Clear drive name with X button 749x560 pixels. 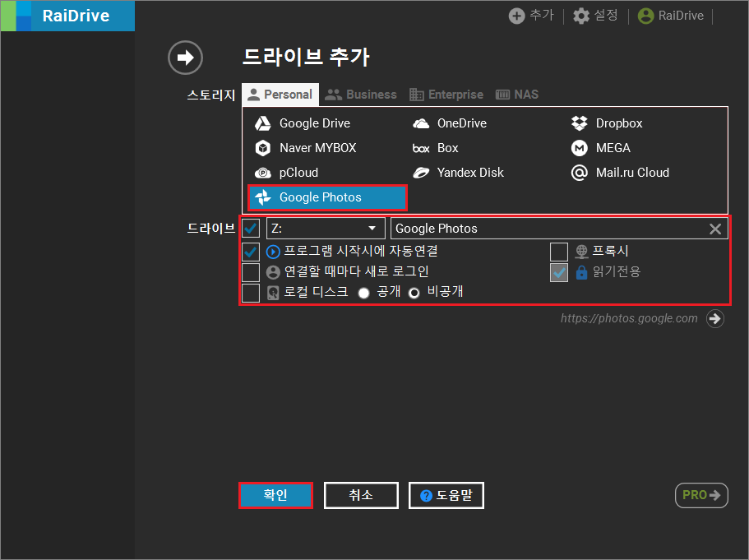[715, 229]
